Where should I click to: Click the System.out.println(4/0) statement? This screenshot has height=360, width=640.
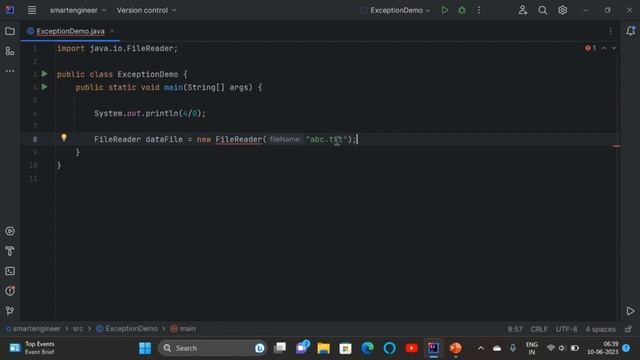coord(150,113)
